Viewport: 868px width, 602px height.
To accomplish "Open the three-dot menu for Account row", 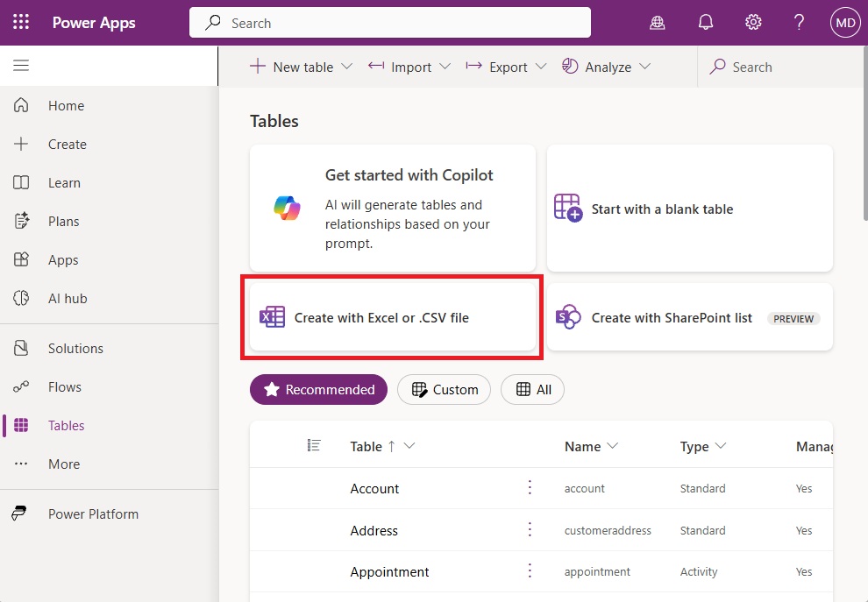I will coord(530,488).
